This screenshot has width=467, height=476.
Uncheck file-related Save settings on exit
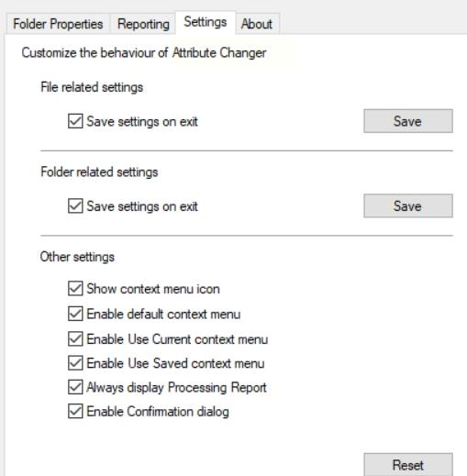pyautogui.click(x=75, y=121)
